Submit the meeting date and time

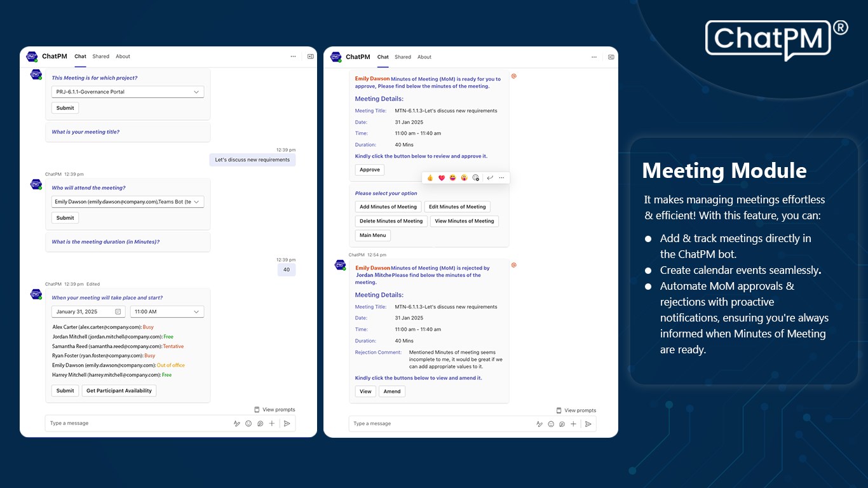[x=65, y=391]
